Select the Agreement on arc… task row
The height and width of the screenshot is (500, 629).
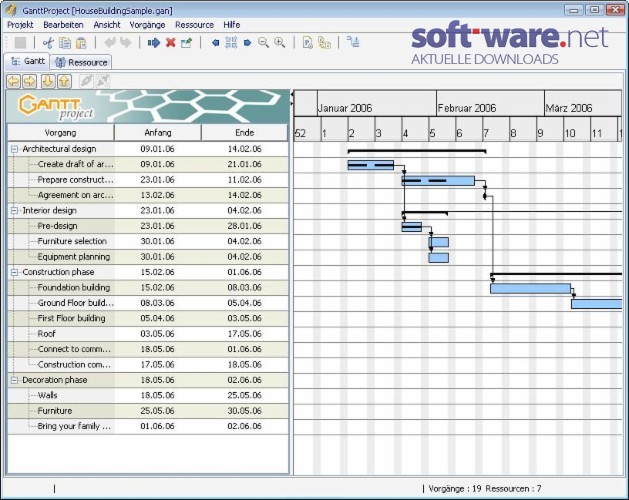click(148, 195)
